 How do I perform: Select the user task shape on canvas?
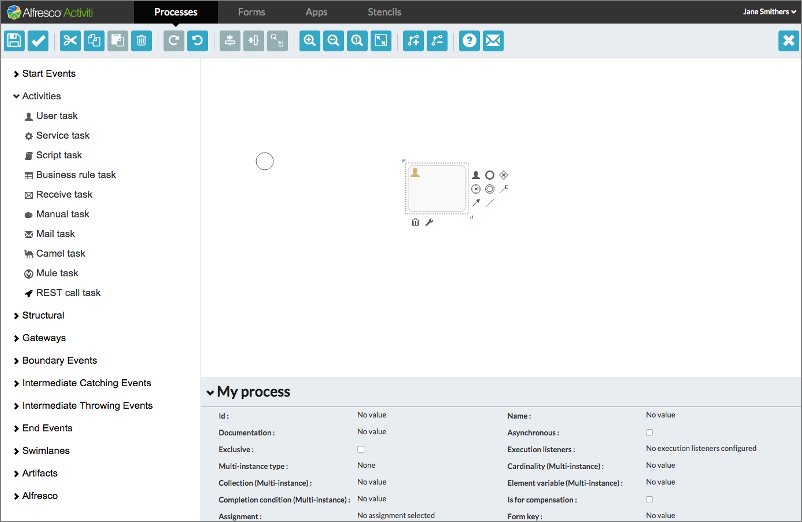tap(437, 188)
